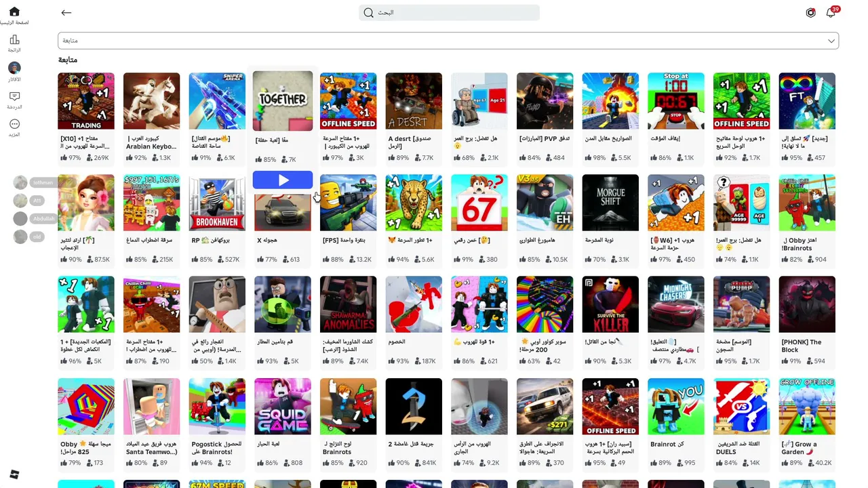Open the cheetah speed evolution thumbnail
Image resolution: width=868 pixels, height=488 pixels.
[x=414, y=203]
